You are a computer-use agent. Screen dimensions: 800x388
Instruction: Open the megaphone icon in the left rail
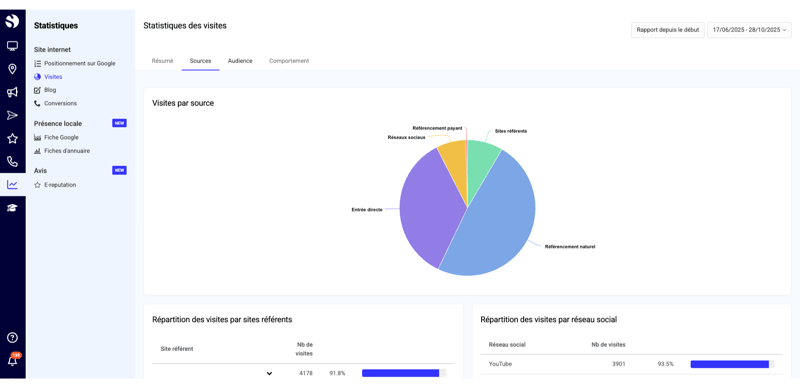pyautogui.click(x=12, y=92)
